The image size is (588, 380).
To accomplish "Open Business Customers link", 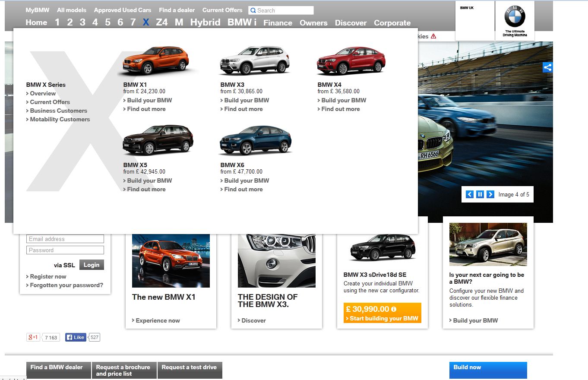I will pyautogui.click(x=57, y=111).
